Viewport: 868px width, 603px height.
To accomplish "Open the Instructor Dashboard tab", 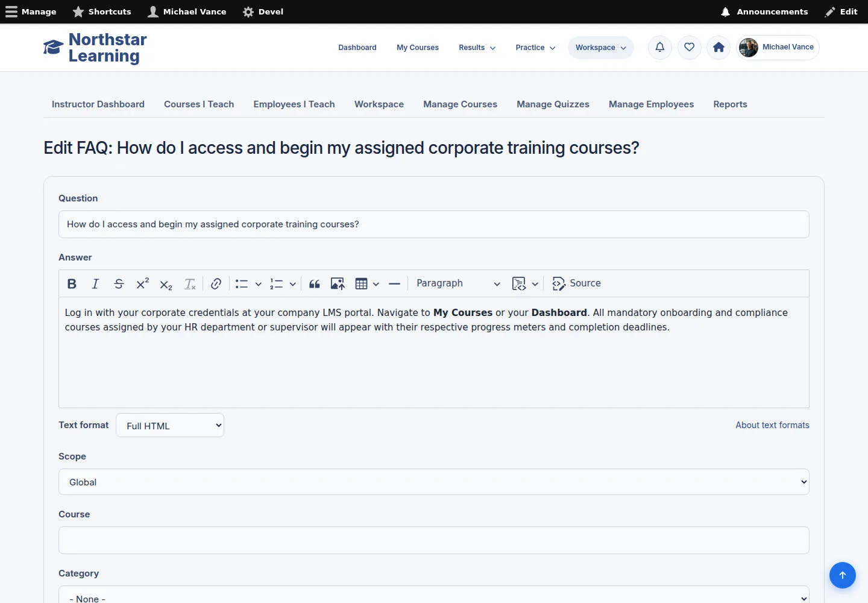I will 98,104.
